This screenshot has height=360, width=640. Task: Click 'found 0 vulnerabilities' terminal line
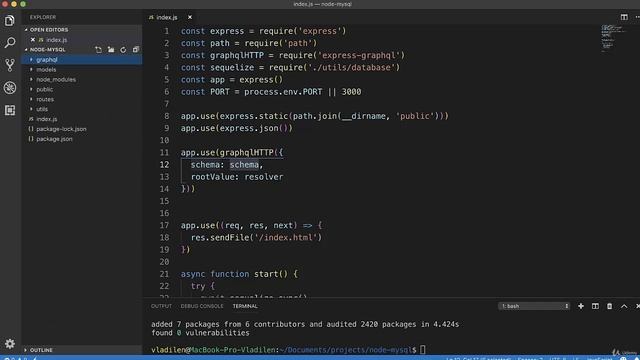200,333
